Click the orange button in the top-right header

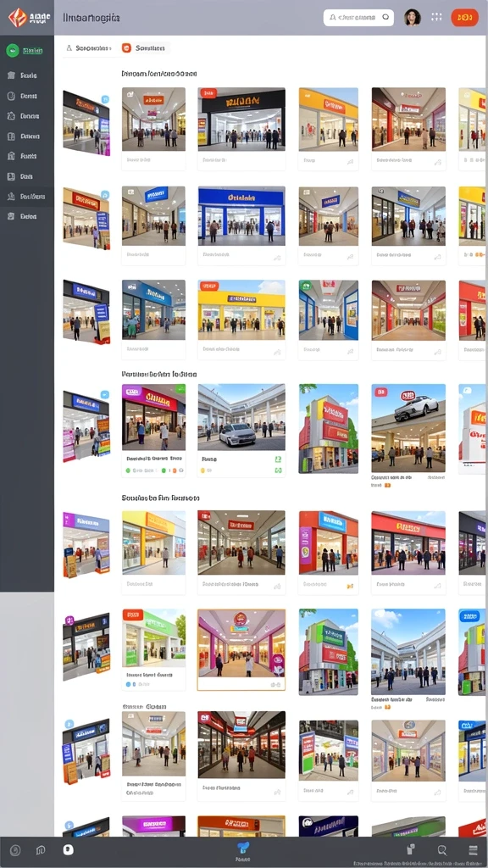465,17
